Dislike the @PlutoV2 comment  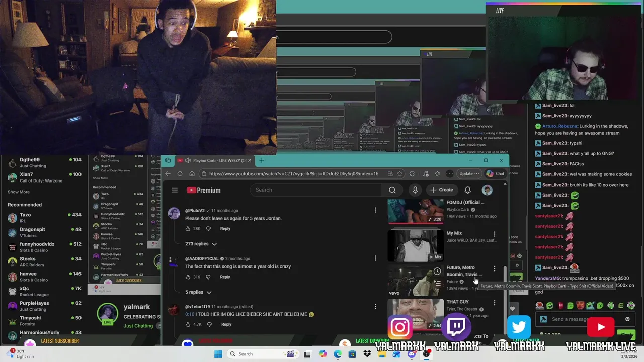[208, 229]
